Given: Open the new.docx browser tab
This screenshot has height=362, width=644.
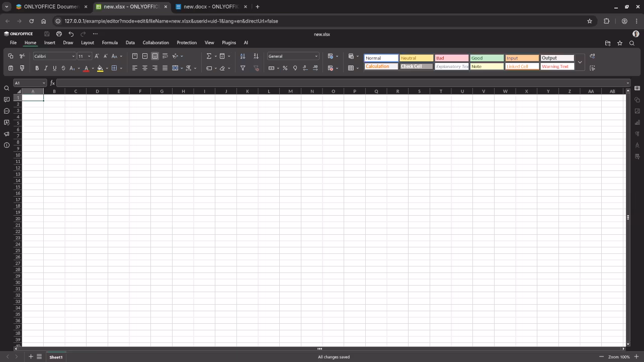Looking at the screenshot, I should click(x=209, y=7).
